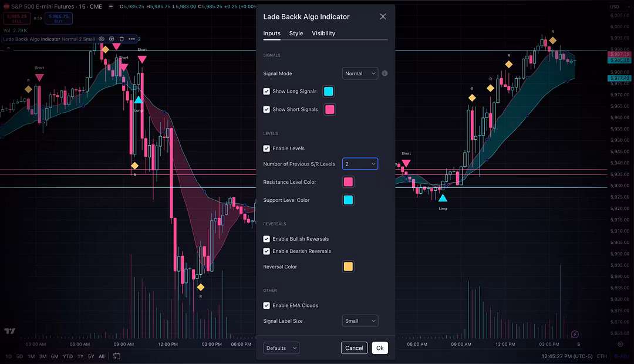
Task: Open the Signal Mode dropdown
Action: coord(360,73)
